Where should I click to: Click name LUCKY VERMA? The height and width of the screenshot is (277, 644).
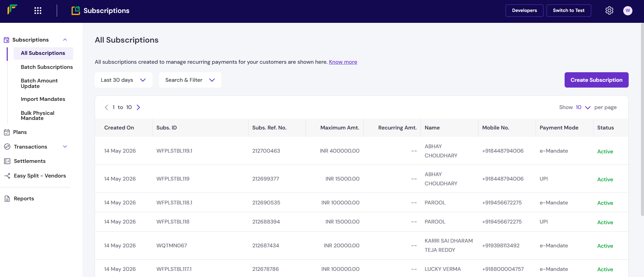coord(443,269)
